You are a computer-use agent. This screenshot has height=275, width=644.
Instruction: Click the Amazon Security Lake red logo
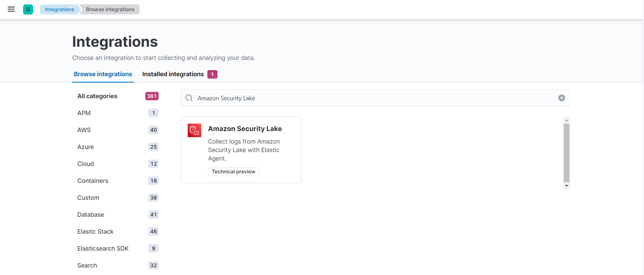pyautogui.click(x=194, y=130)
